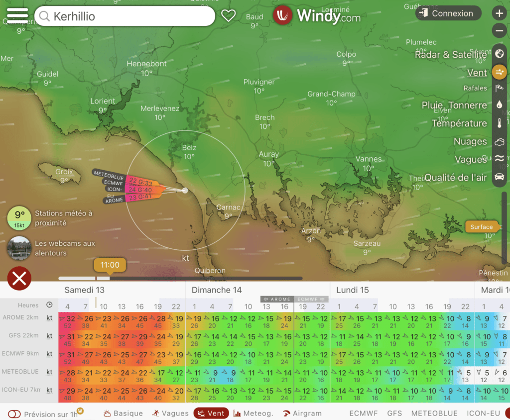Select the METEOBLUE model button
Viewport: 510px width, 420px height.
click(x=434, y=414)
